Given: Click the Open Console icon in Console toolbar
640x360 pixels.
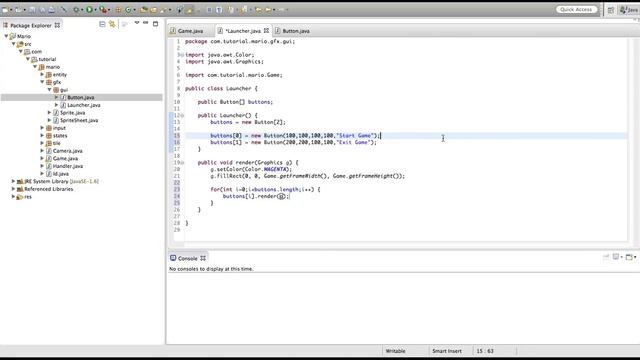Looking at the screenshot, I should point(629,257).
